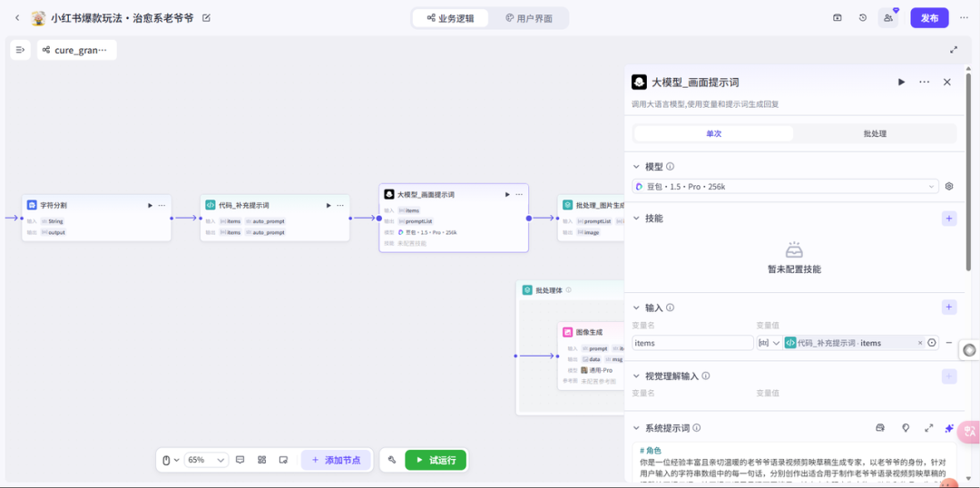Open more options on 代码_补充提示词 node
This screenshot has height=488, width=980.
(x=340, y=205)
